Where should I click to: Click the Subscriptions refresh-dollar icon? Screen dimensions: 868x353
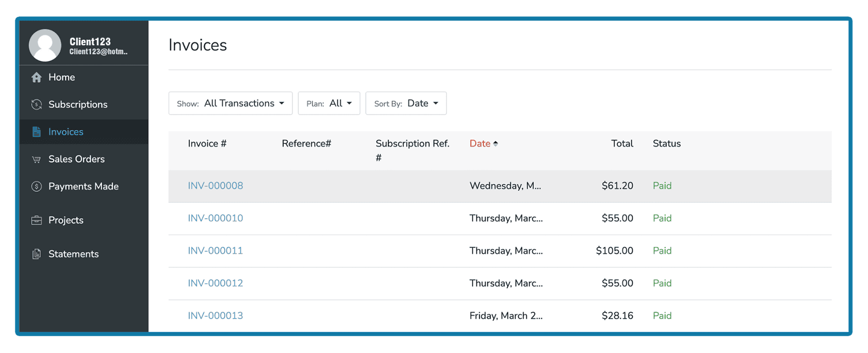[x=36, y=105]
